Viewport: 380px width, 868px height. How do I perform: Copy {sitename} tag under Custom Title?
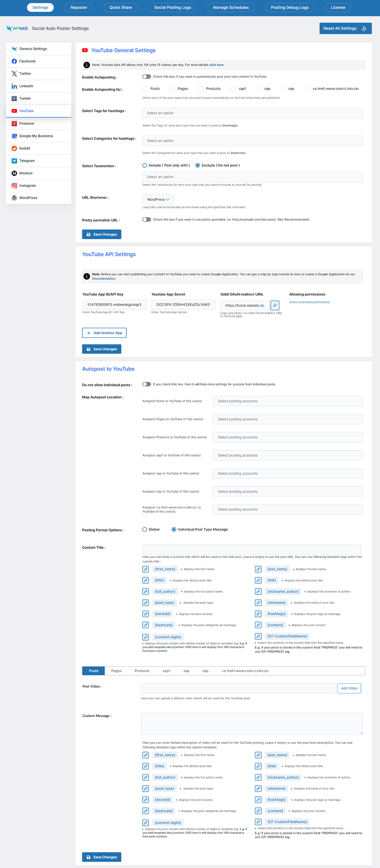pyautogui.click(x=258, y=603)
